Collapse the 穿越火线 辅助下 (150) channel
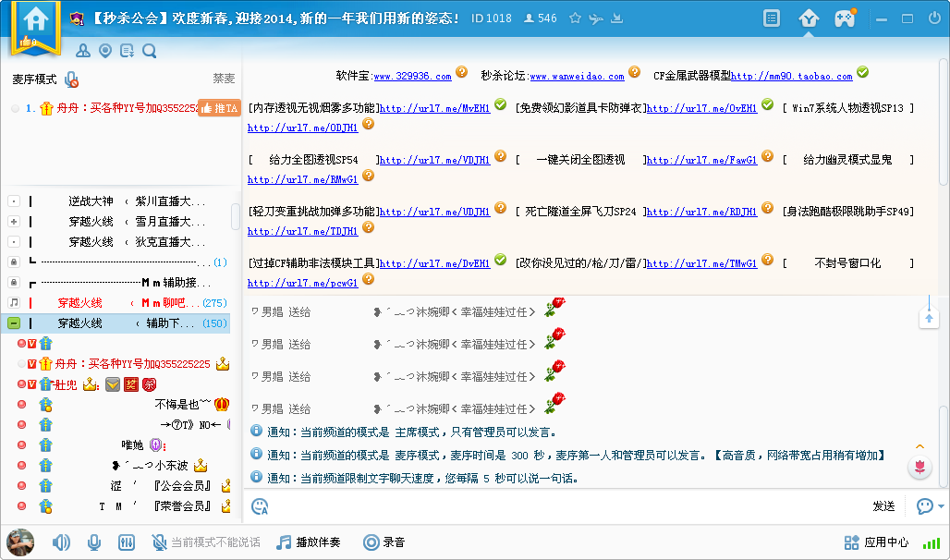This screenshot has width=950, height=560. [14, 323]
